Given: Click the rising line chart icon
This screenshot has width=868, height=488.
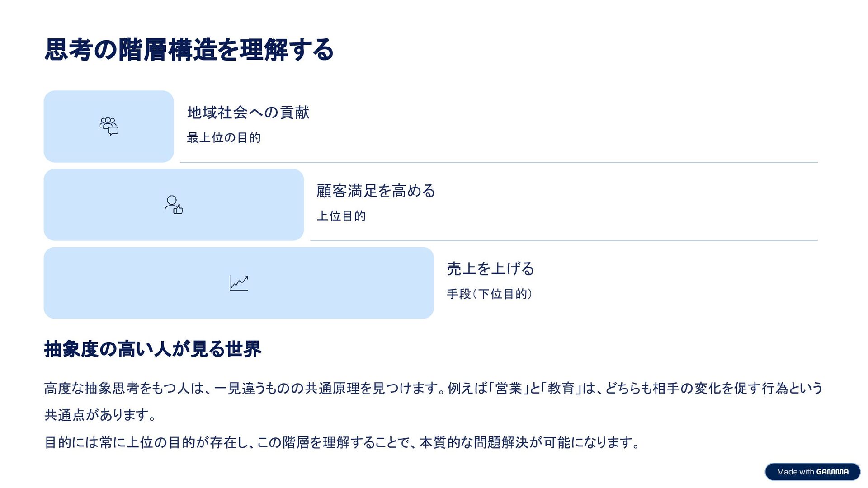Looking at the screenshot, I should [239, 283].
